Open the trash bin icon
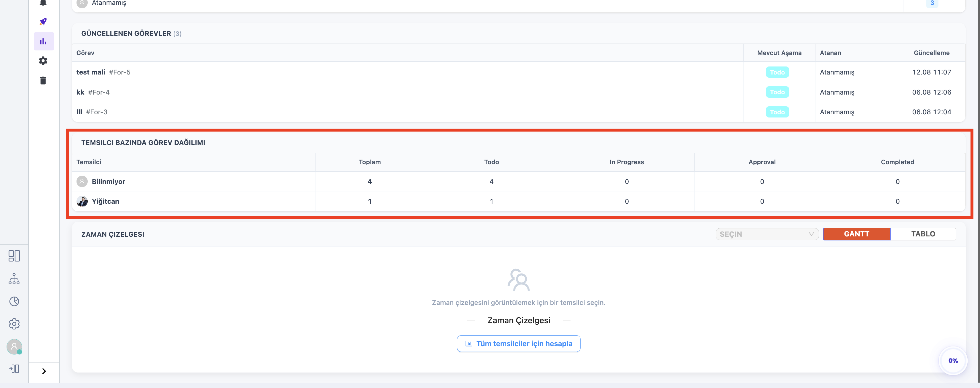 (x=43, y=80)
